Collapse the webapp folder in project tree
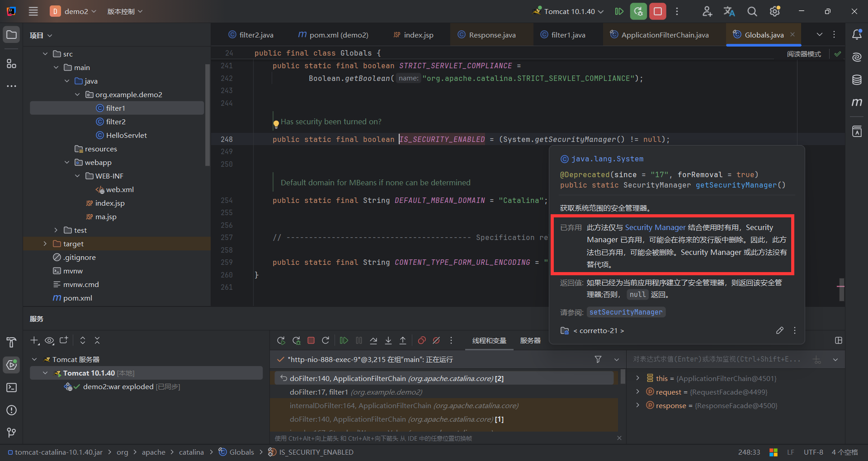The height and width of the screenshot is (461, 868). coord(67,162)
